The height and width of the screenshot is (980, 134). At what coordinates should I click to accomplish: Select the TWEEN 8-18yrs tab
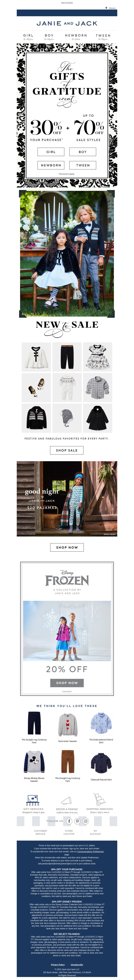pos(103,37)
